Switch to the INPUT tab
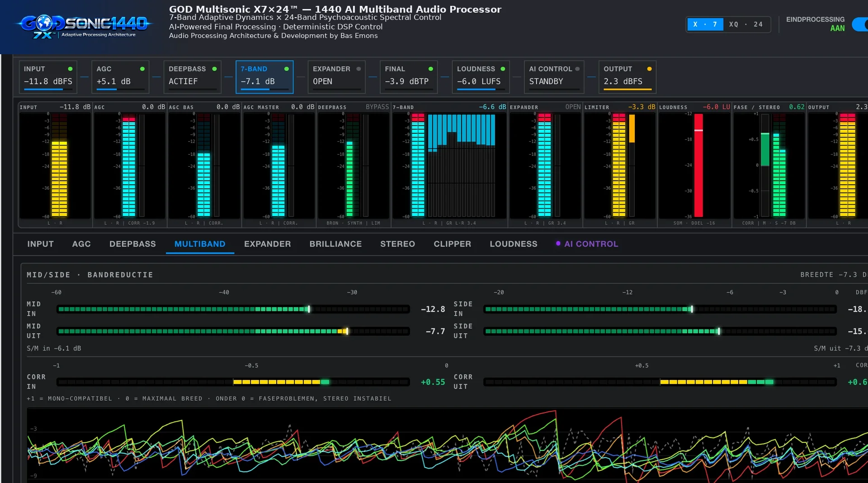Image resolution: width=868 pixels, height=483 pixels. pyautogui.click(x=40, y=244)
